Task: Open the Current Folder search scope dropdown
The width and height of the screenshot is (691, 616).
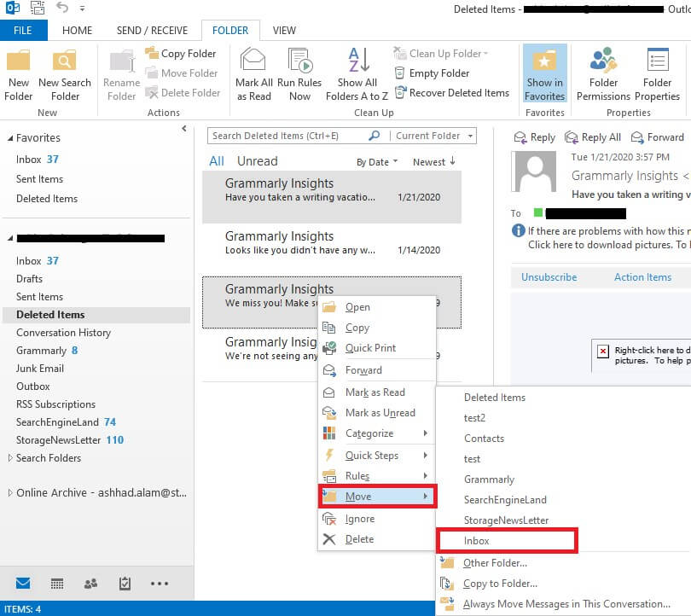Action: (433, 136)
